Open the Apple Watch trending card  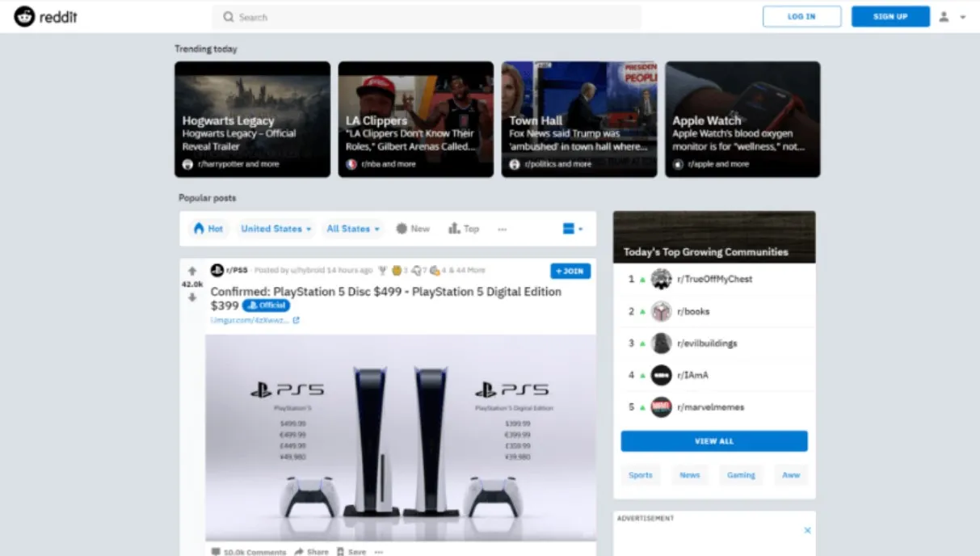[x=742, y=120]
